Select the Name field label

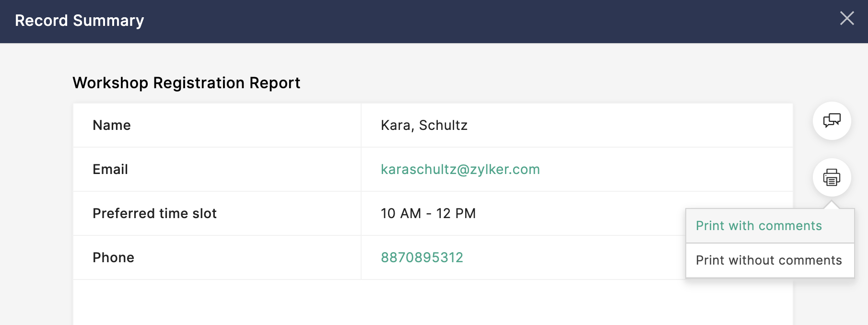pyautogui.click(x=112, y=125)
